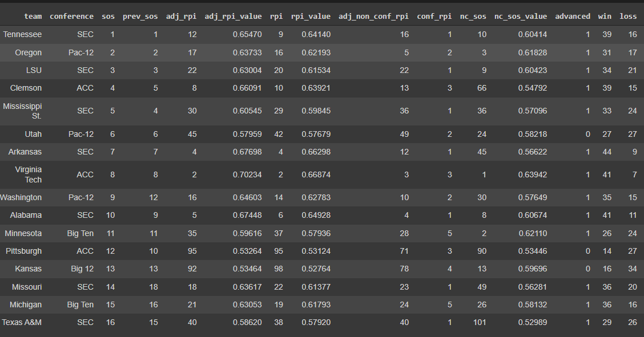The height and width of the screenshot is (337, 644).
Task: Click Mississippi St.'s rpi_value 0.59845
Action: pos(316,111)
